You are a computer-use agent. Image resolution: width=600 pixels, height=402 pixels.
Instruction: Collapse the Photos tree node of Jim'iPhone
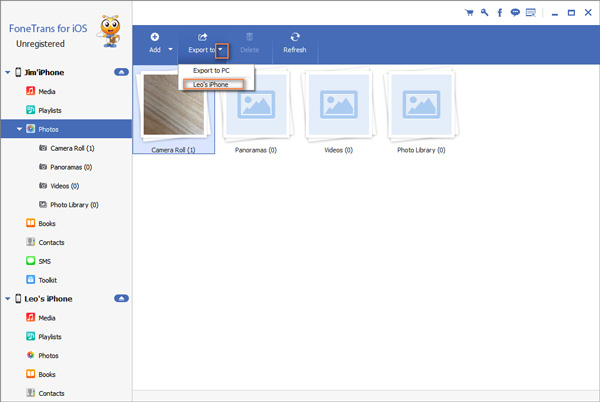[19, 129]
